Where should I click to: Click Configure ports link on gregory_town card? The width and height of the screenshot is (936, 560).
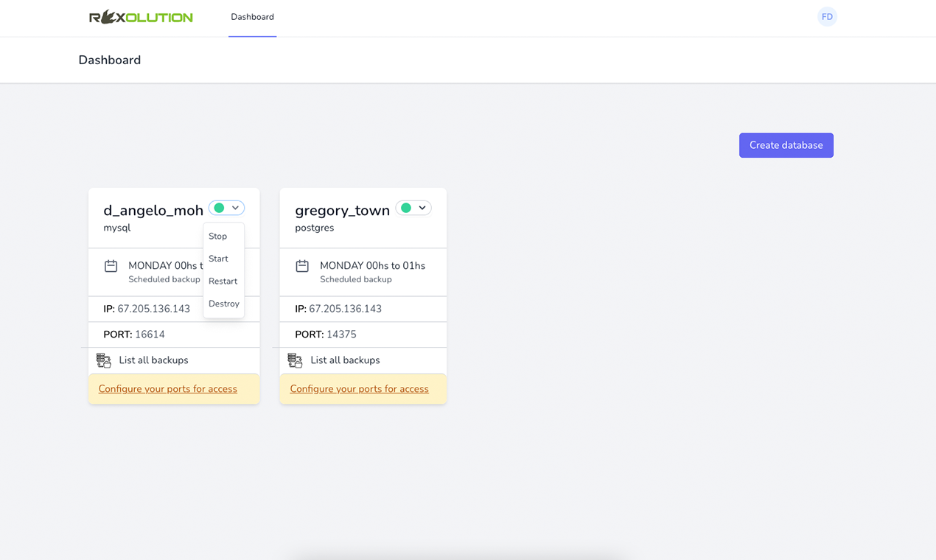(x=359, y=389)
